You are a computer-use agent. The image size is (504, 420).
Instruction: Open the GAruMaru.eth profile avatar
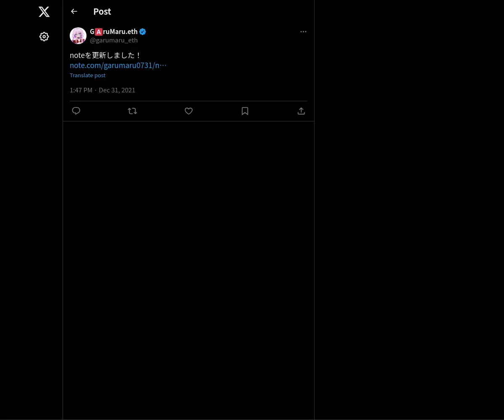(x=78, y=36)
